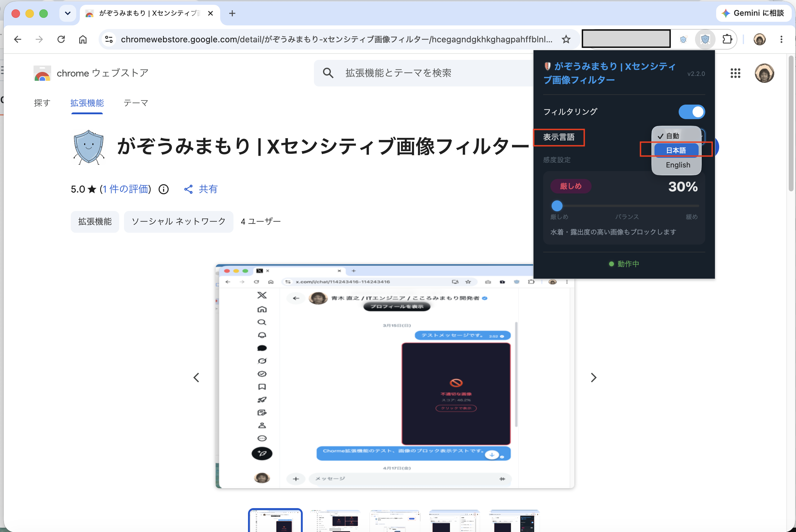This screenshot has width=796, height=532.
Task: Toggle the フィルタリング switch off
Action: (x=691, y=112)
